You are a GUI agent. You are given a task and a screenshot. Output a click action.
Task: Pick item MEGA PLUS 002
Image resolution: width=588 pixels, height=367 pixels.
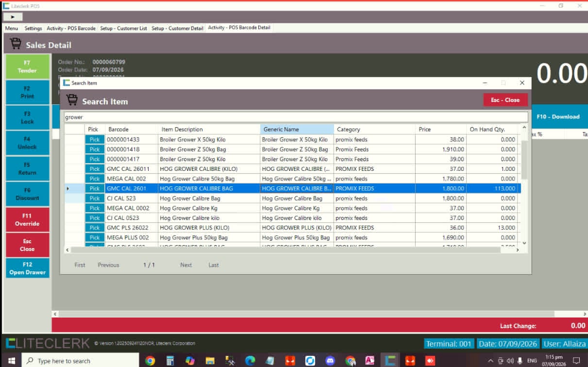[95, 237]
